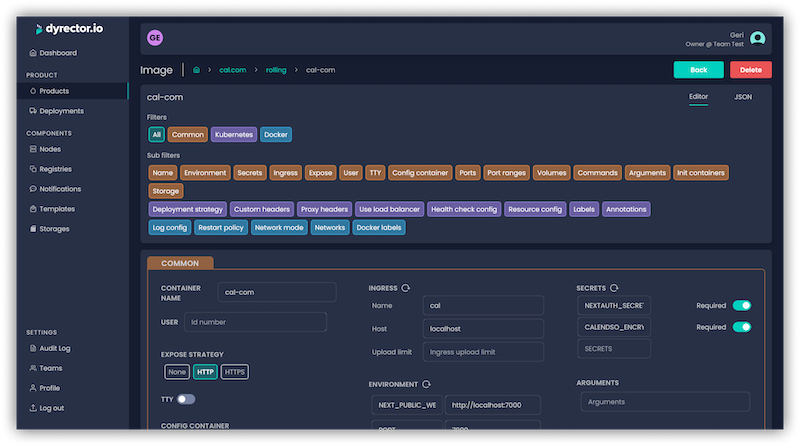Enable the Kubernetes filter

[x=234, y=134]
